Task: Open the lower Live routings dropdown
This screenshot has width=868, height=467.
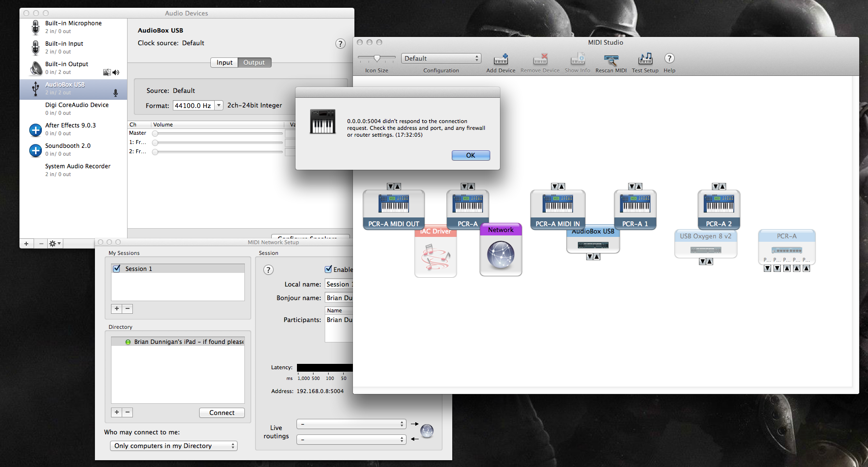Action: point(351,439)
